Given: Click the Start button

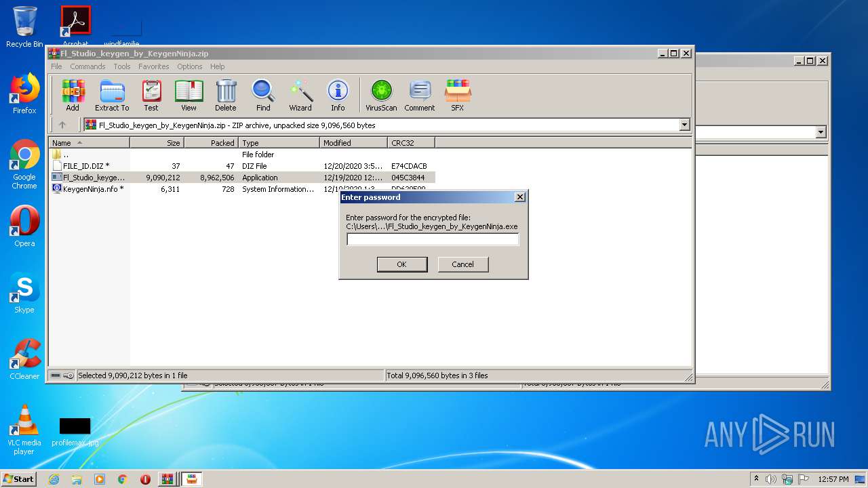Looking at the screenshot, I should 18,479.
